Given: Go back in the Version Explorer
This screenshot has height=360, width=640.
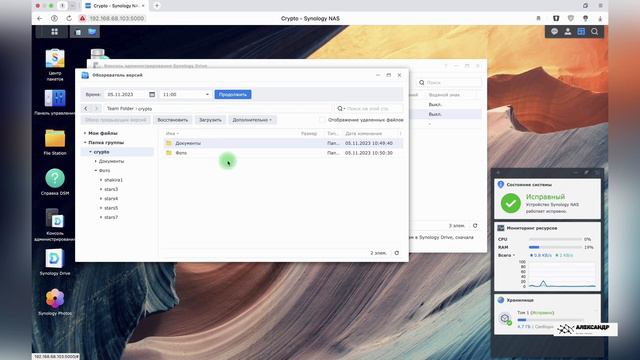Looking at the screenshot, I should [x=86, y=109].
